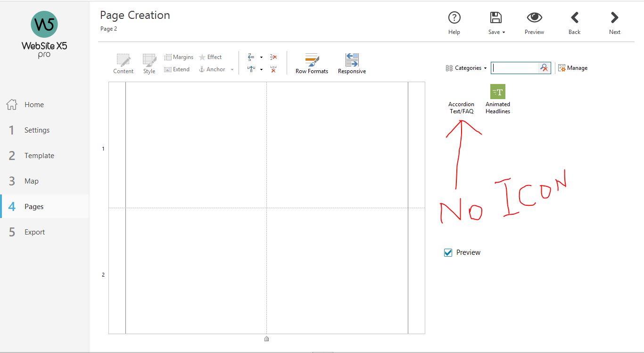
Task: Click the Save floppy disk icon
Action: pyautogui.click(x=495, y=18)
